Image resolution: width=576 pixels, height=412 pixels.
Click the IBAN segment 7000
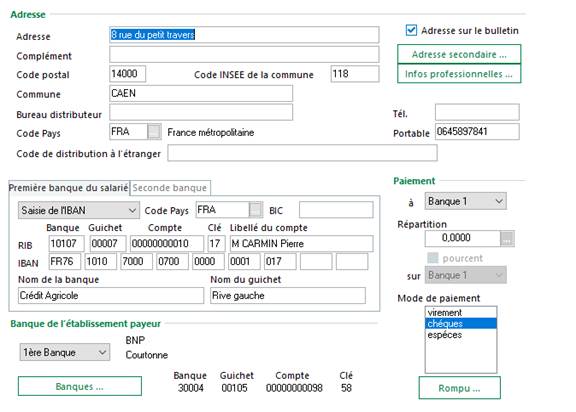coord(136,261)
